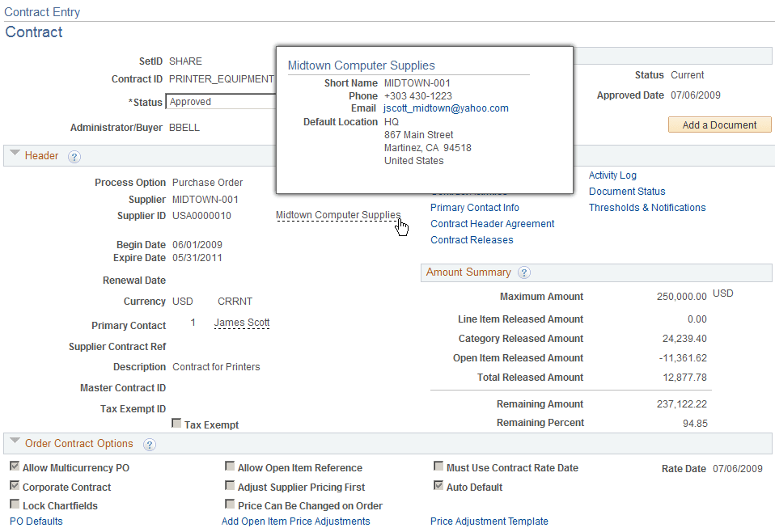
Task: View Document Status
Action: [626, 191]
